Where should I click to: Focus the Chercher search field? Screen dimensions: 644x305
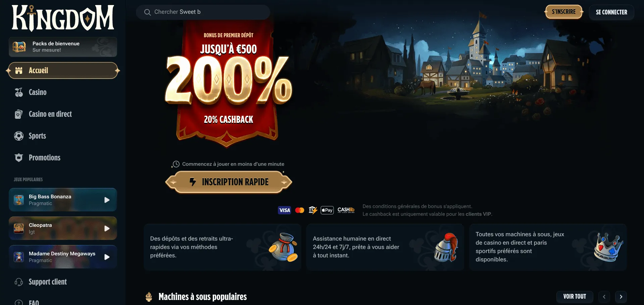pos(203,12)
